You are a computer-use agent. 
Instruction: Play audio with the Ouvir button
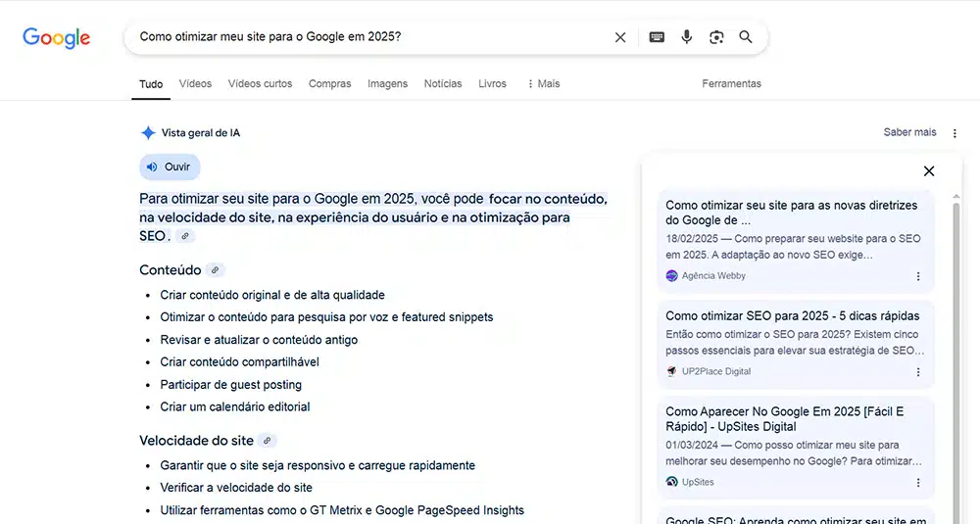170,167
